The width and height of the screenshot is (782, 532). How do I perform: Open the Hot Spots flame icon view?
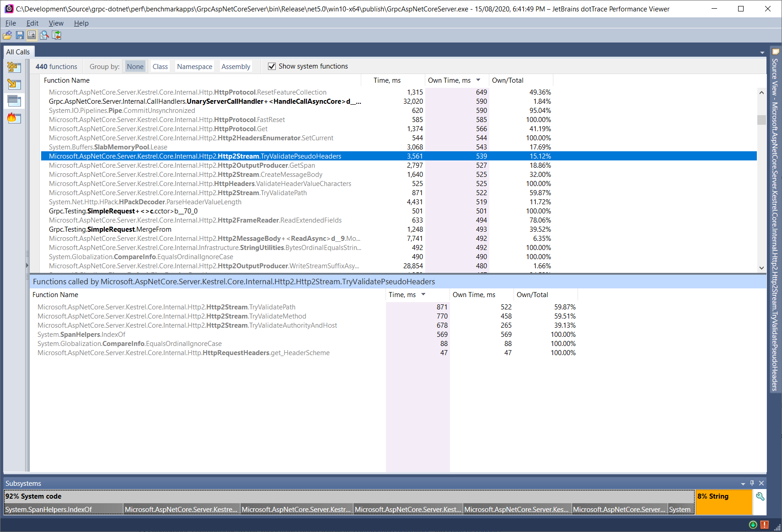coord(14,118)
